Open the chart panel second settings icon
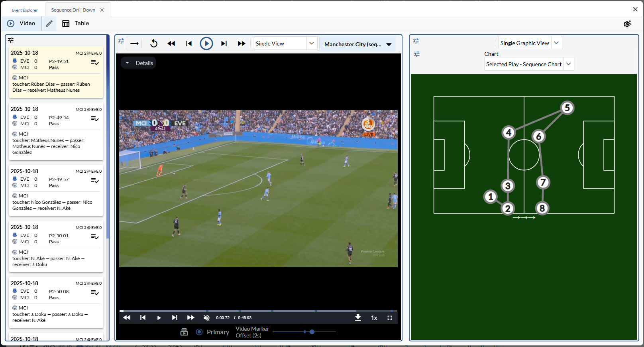Screen dimensions: 644x347 [417, 54]
